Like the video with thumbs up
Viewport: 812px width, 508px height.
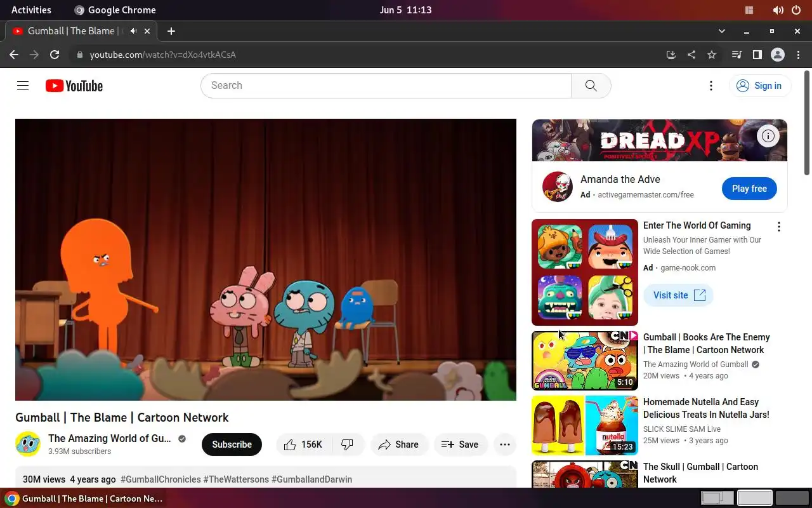pyautogui.click(x=303, y=444)
